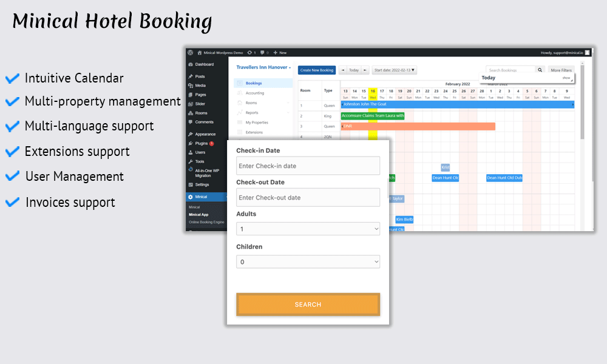This screenshot has width=607, height=364.
Task: Expand Travellers Inn Hanover property dropdown
Action: (x=263, y=67)
